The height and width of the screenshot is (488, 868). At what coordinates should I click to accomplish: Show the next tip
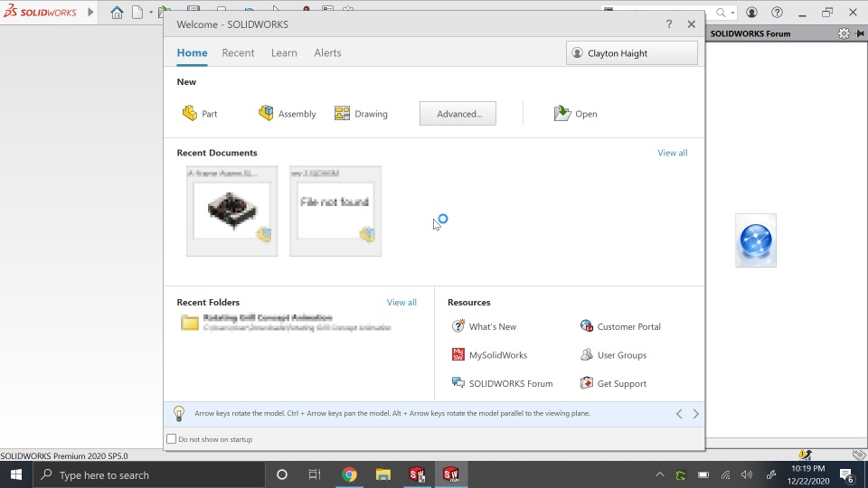(696, 414)
